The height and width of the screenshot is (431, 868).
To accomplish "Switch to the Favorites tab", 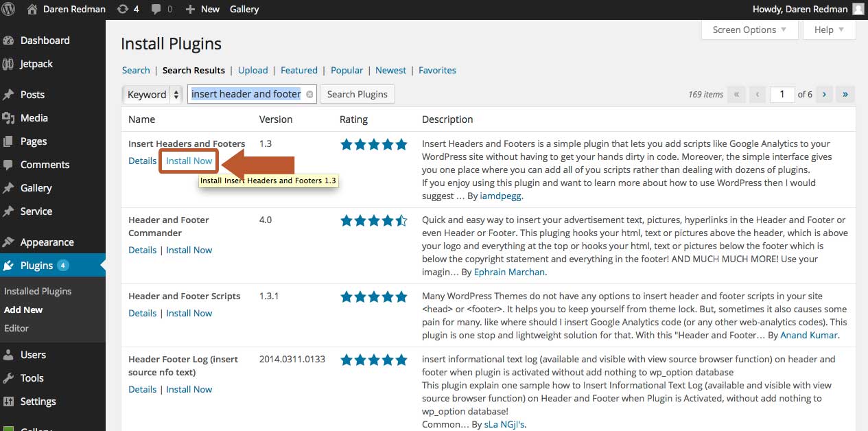I will tap(438, 70).
